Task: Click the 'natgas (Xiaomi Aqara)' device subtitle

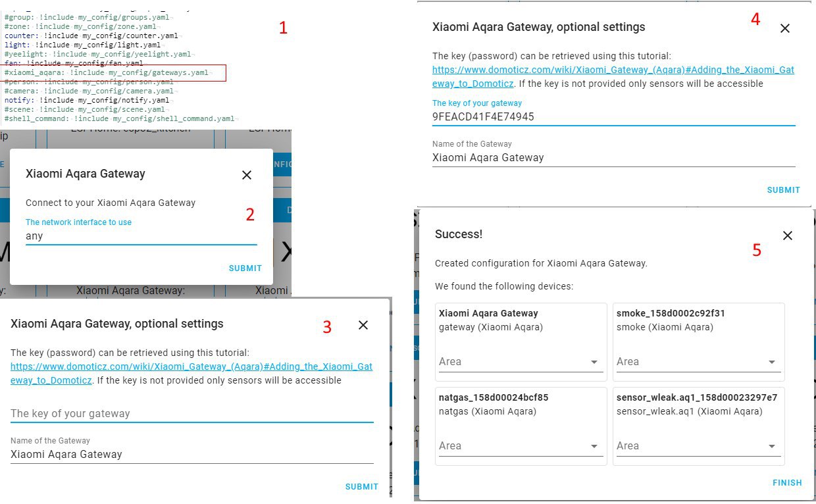Action: (488, 411)
